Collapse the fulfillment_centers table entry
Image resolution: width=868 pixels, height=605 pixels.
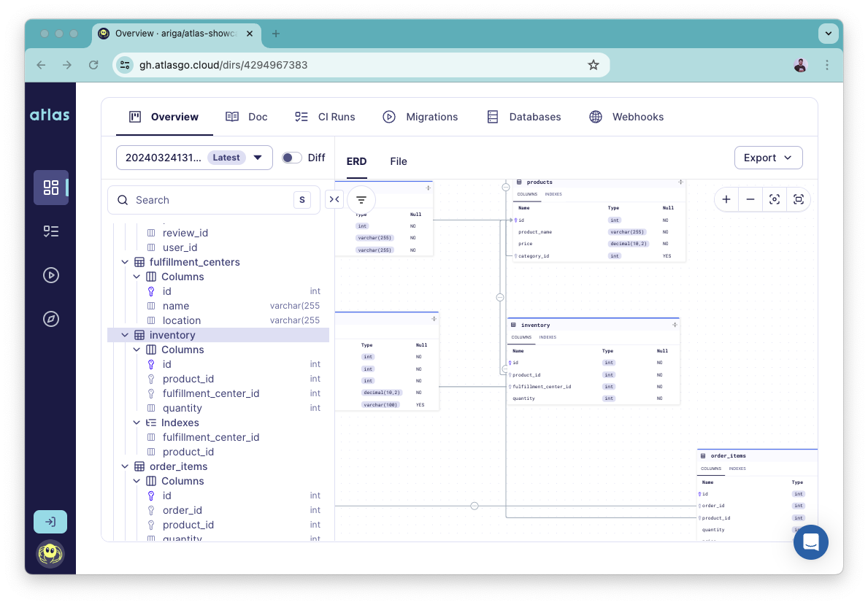click(x=125, y=261)
